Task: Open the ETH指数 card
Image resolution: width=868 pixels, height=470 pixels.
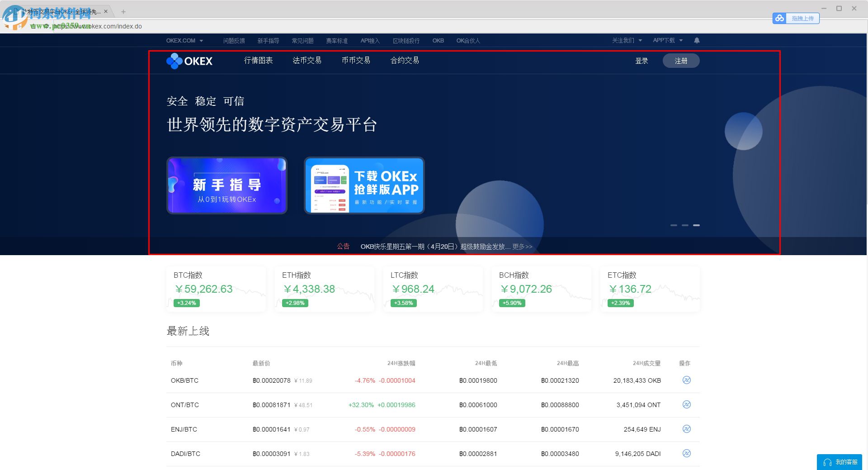Action: pos(325,289)
